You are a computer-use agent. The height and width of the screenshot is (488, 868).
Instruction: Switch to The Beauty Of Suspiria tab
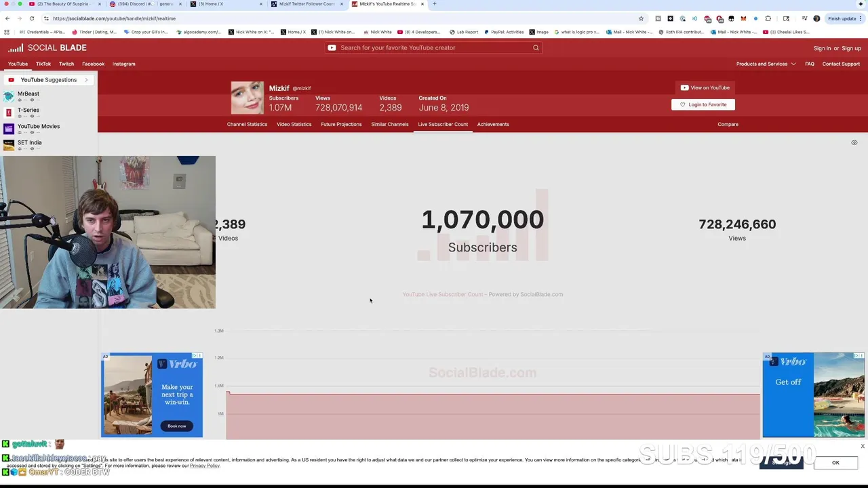click(x=66, y=4)
